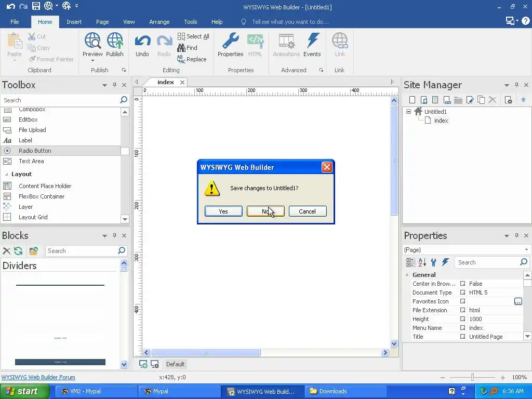532x399 pixels.
Task: Open Site Manager panel options dropdown arrow
Action: tap(507, 85)
